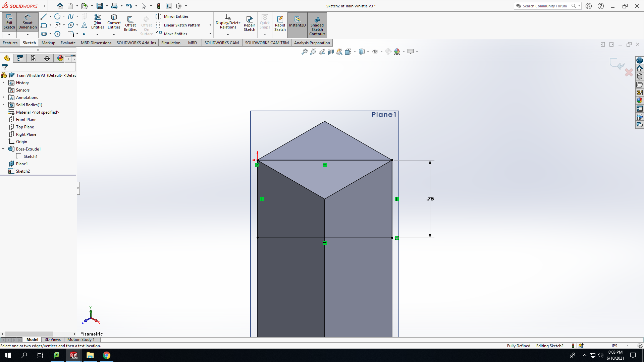
Task: Expand the History tree node
Action: click(3, 82)
